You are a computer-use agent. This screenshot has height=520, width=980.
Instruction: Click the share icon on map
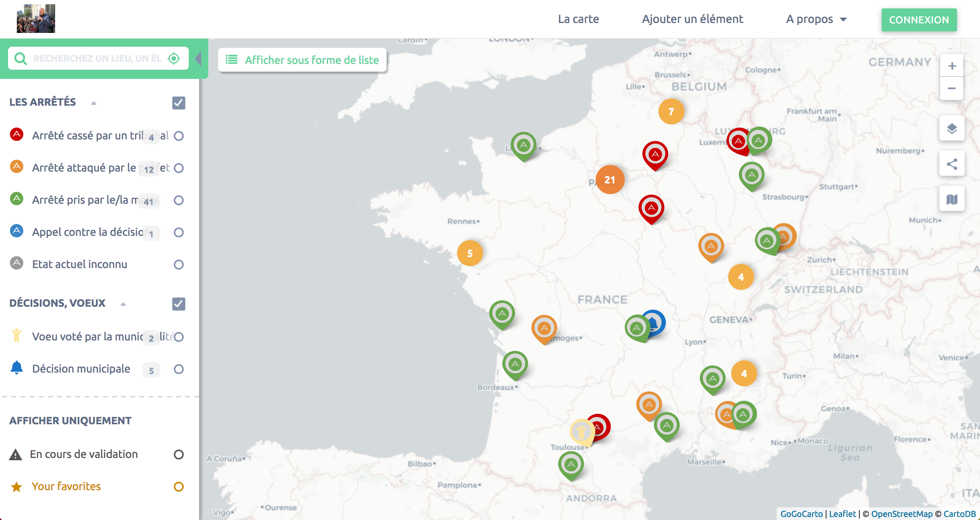[x=952, y=164]
